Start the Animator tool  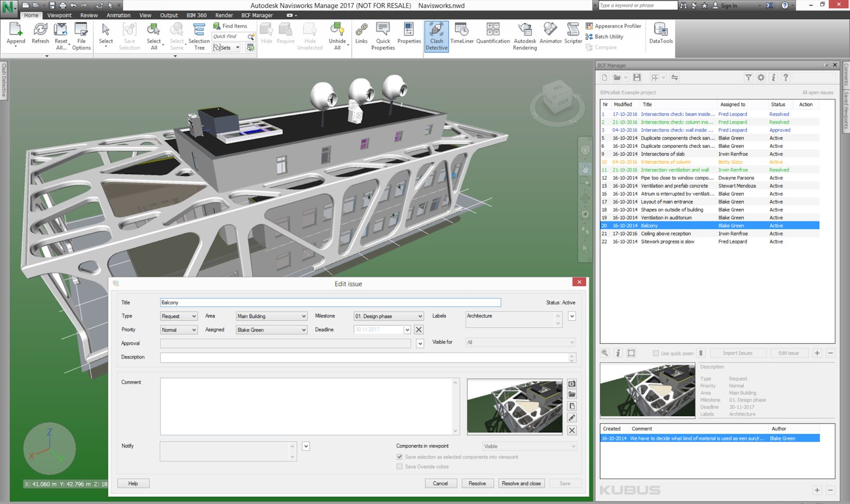click(550, 36)
